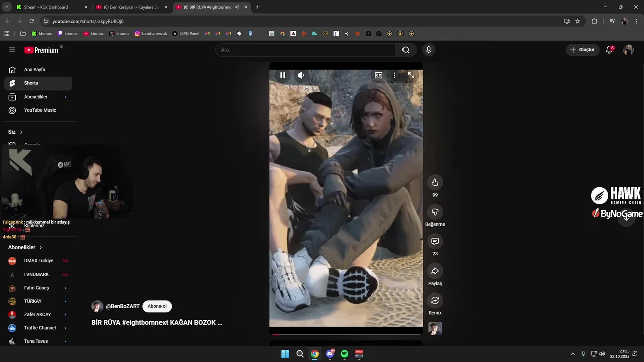Toggle closed captions on the Short
The width and height of the screenshot is (644, 362).
pyautogui.click(x=378, y=75)
